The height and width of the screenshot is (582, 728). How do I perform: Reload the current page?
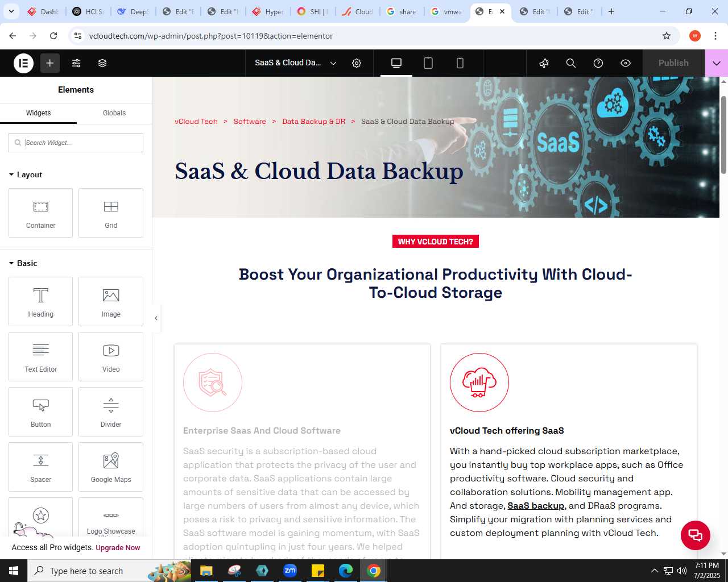[53, 36]
